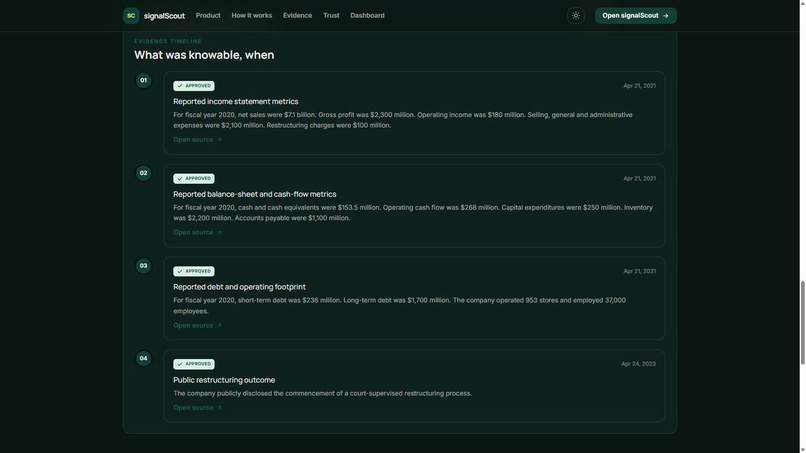Go to How it works section
The height and width of the screenshot is (453, 806).
pos(252,15)
